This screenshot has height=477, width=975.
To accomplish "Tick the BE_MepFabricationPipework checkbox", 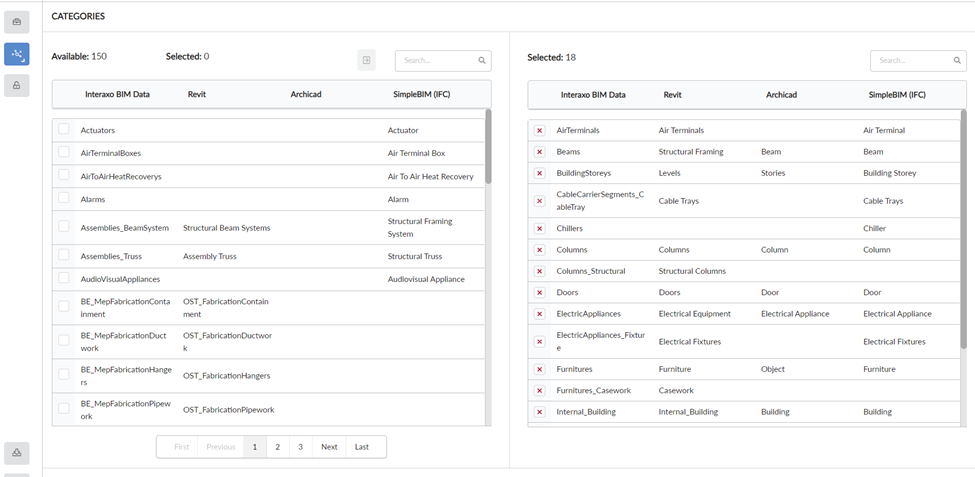I will [63, 408].
